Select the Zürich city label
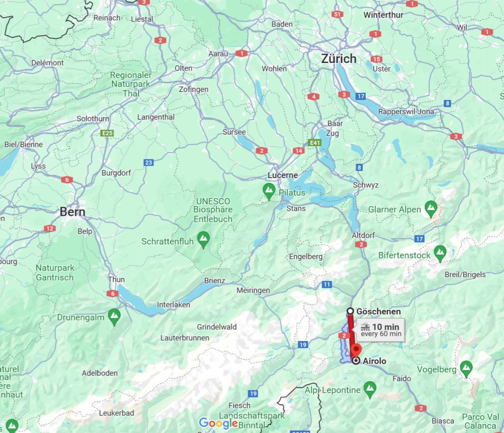This screenshot has width=504, height=433. (339, 59)
